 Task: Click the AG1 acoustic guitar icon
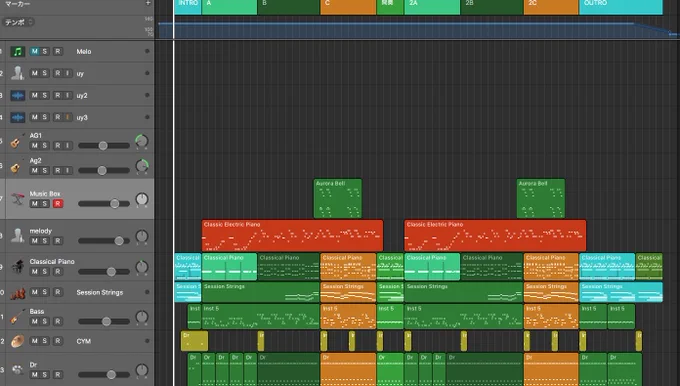click(x=16, y=141)
